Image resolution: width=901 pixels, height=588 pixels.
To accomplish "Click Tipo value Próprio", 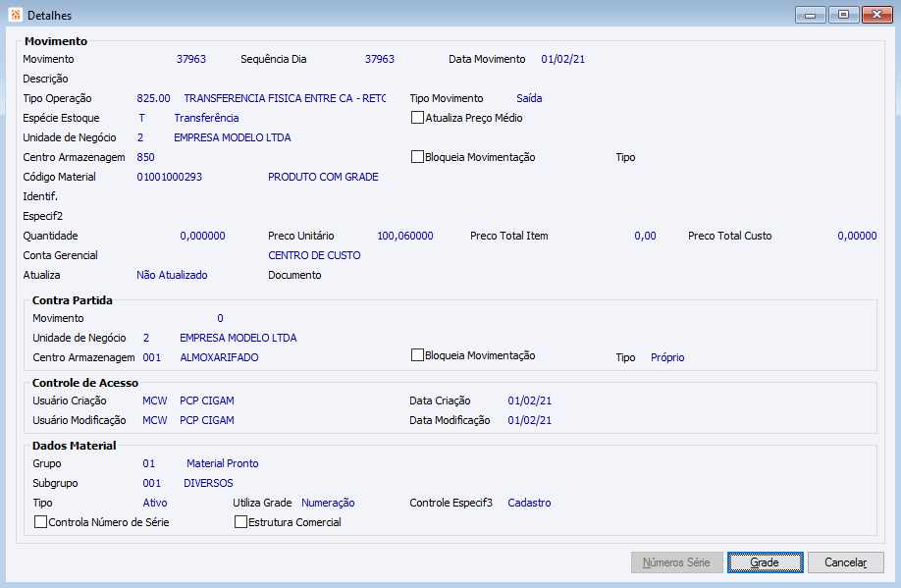I will point(667,357).
